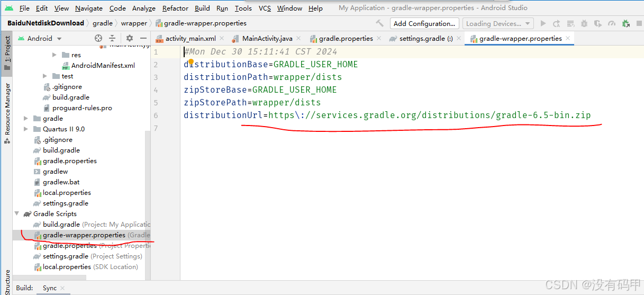
Task: Close the activity_main.xml tab
Action: click(221, 39)
